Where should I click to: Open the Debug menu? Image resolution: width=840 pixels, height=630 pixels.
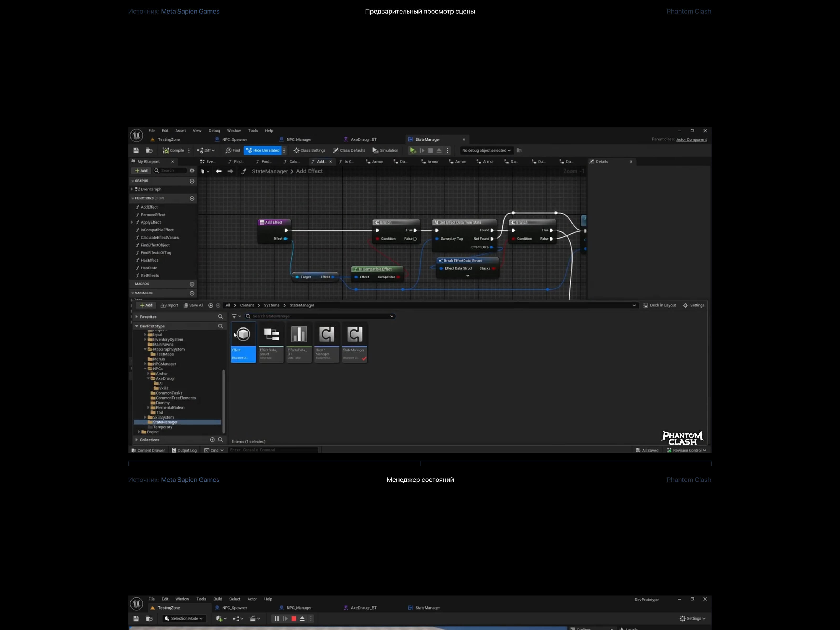[x=214, y=131]
